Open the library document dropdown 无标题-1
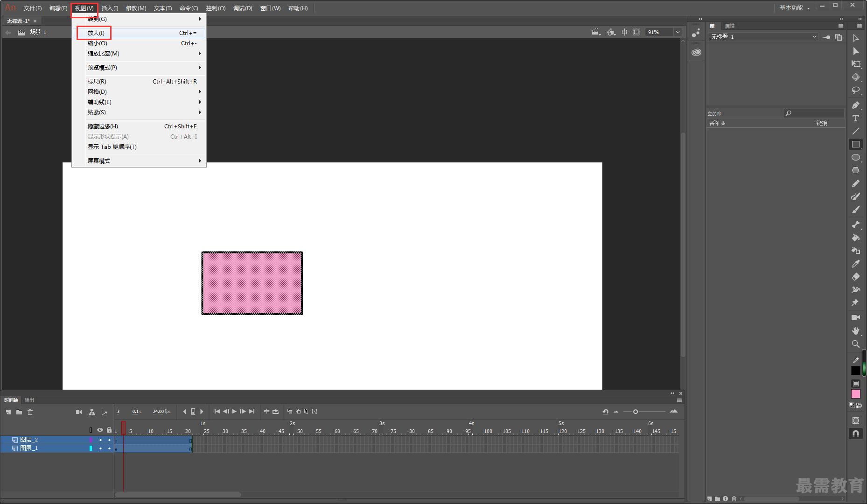Screen dimensions: 867x504 pyautogui.click(x=763, y=37)
